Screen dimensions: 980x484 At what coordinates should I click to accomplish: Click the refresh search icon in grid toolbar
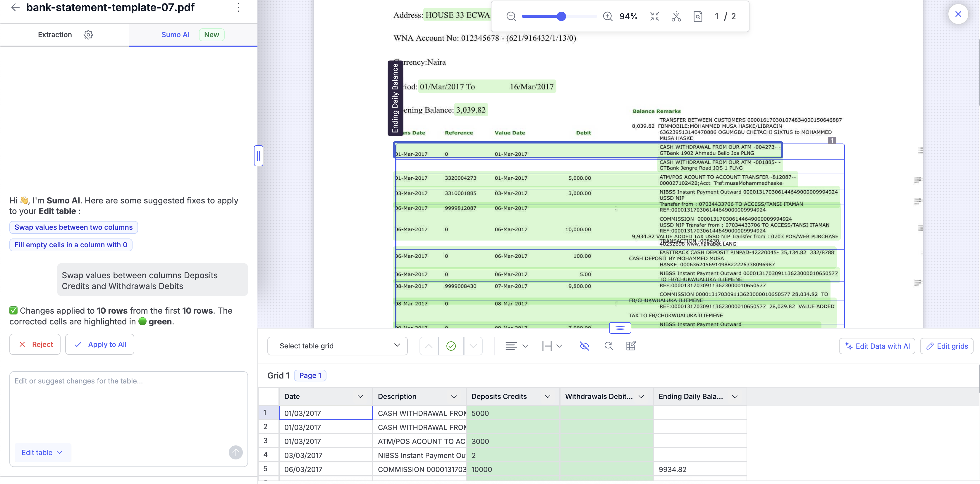click(x=608, y=345)
